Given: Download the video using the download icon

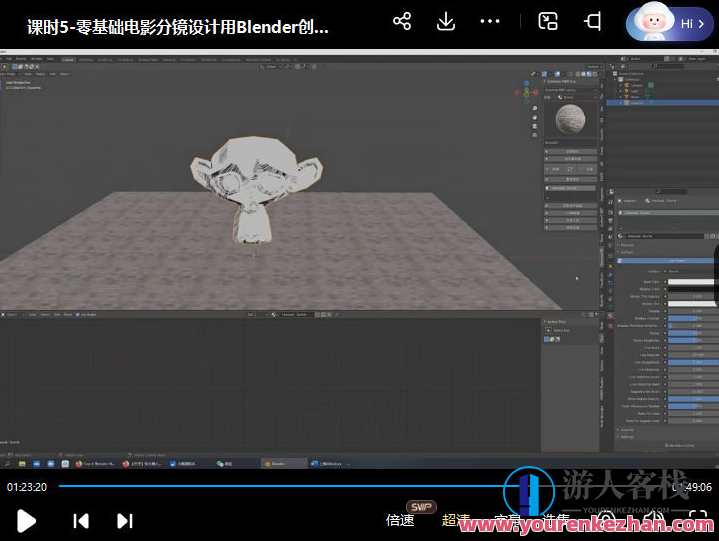Looking at the screenshot, I should tap(445, 22).
